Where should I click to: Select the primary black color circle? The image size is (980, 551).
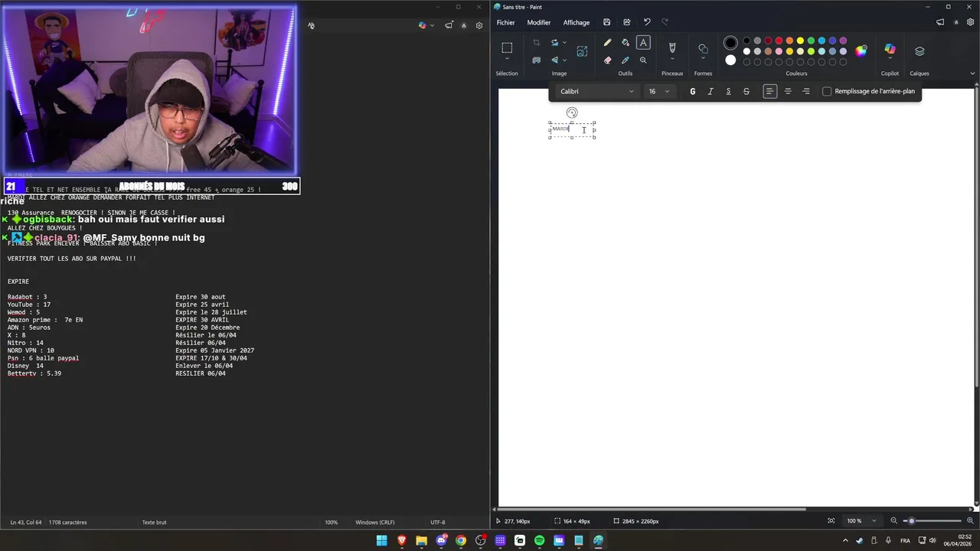click(730, 43)
